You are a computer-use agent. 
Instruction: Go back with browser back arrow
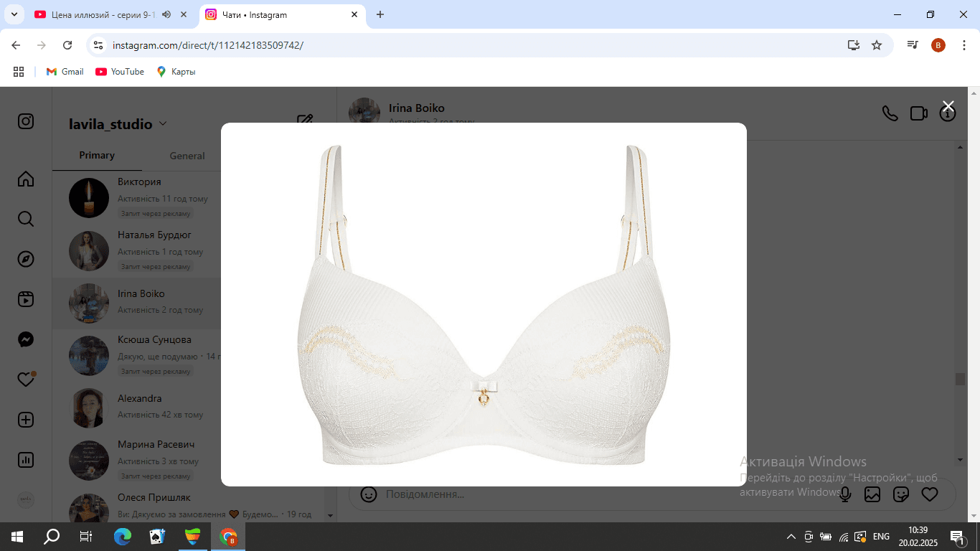16,45
